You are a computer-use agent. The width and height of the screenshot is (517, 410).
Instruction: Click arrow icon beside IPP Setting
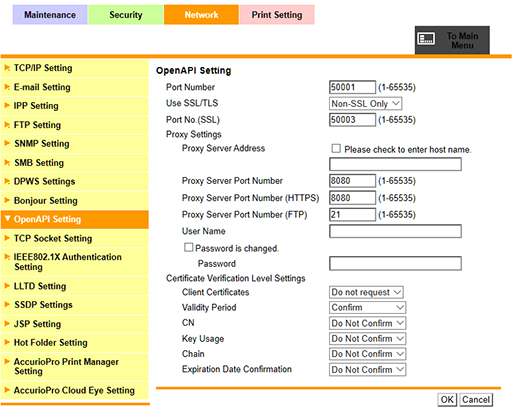coord(7,106)
